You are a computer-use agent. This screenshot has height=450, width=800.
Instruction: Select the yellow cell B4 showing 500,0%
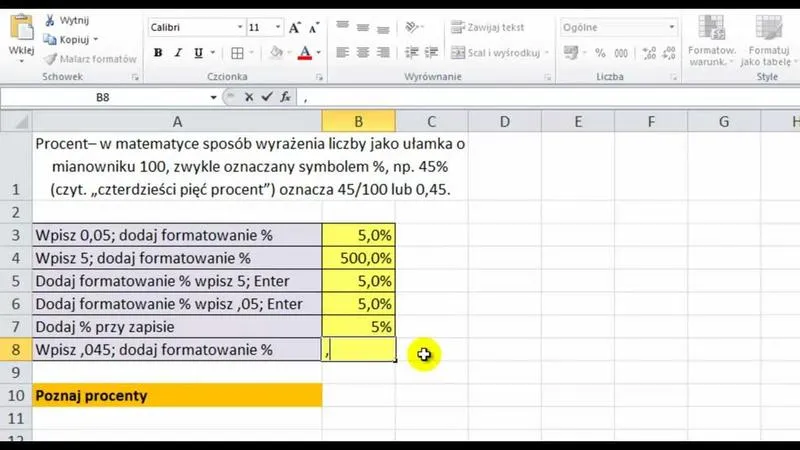[358, 257]
